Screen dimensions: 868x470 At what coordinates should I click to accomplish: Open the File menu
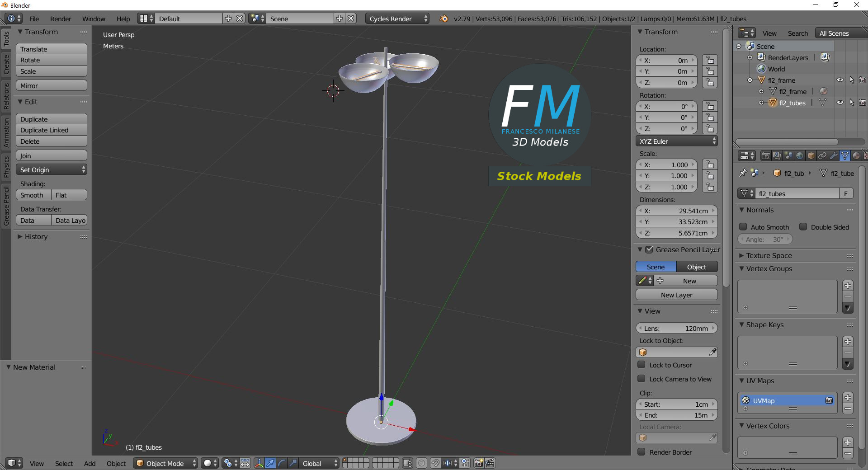click(34, 19)
